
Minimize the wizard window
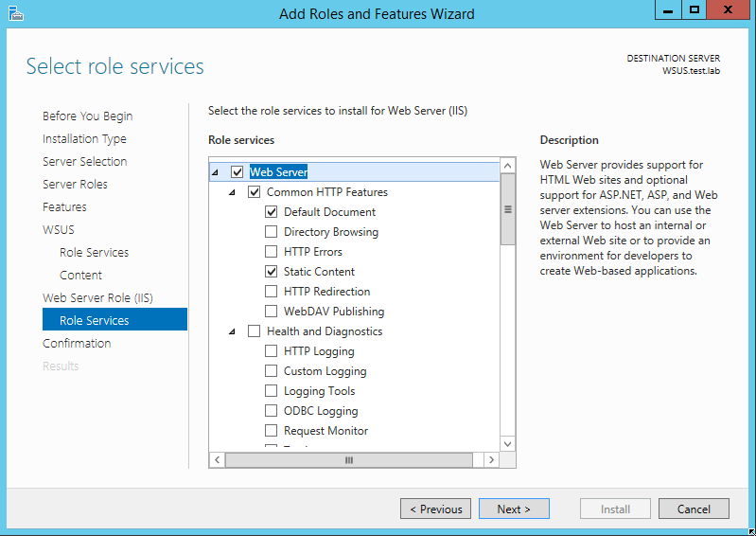point(668,9)
